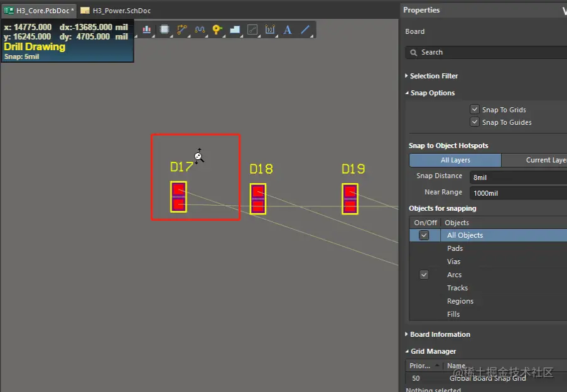Select the Tracks row in objects list

488,288
